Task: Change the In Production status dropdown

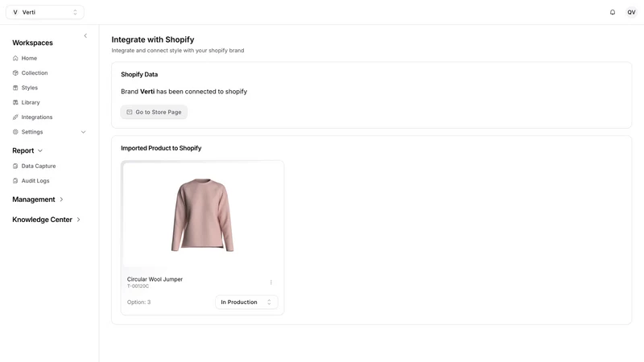Action: pyautogui.click(x=246, y=302)
